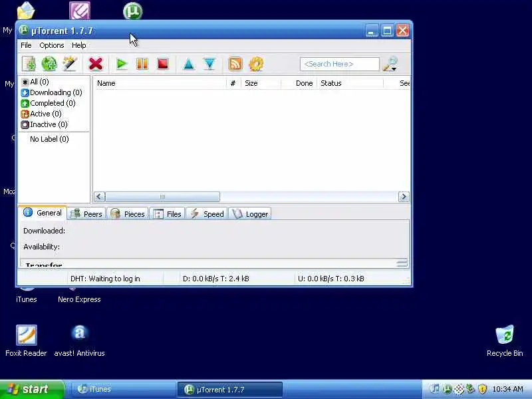Sort by the # column header
The width and height of the screenshot is (532, 399).
(233, 83)
